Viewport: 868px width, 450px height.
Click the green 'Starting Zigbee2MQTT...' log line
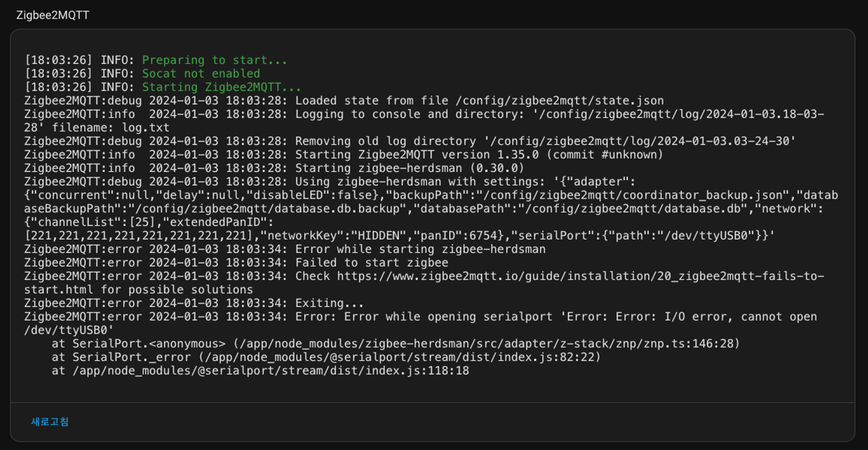163,87
